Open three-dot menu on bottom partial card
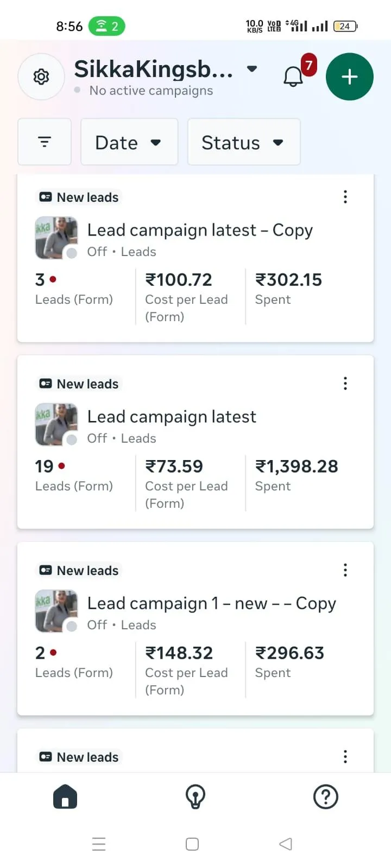This screenshot has width=391, height=868. point(345,757)
